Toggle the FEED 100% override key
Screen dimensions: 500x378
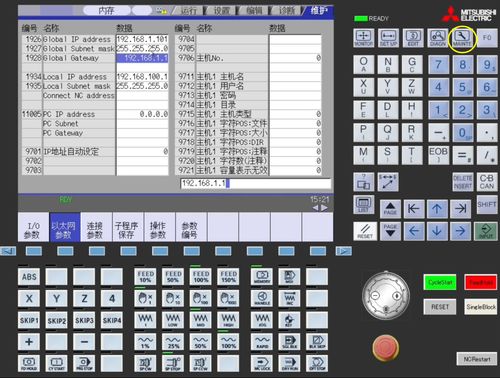pos(201,277)
